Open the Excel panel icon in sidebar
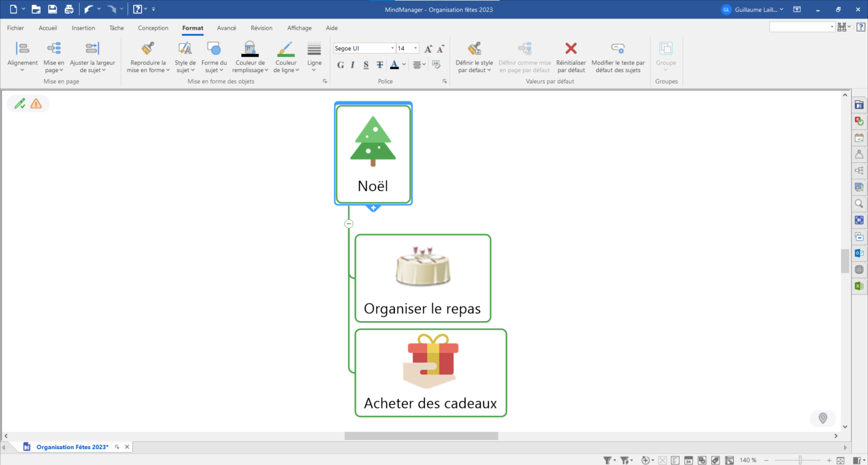The image size is (868, 465). tap(859, 286)
